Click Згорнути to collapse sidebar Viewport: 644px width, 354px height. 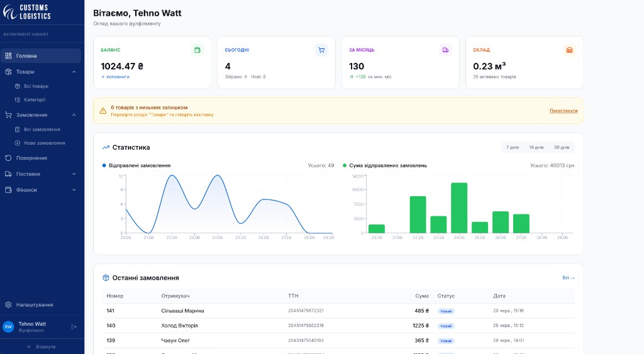41,346
